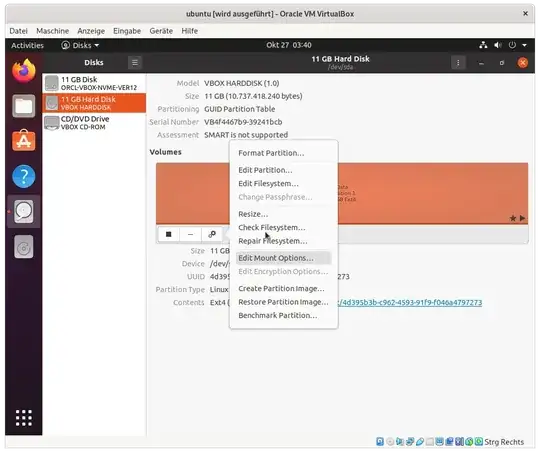Click the size value 11 GB (10.737.418.240 bytes)
Viewport: 540px width, 453px height.
tap(253, 96)
